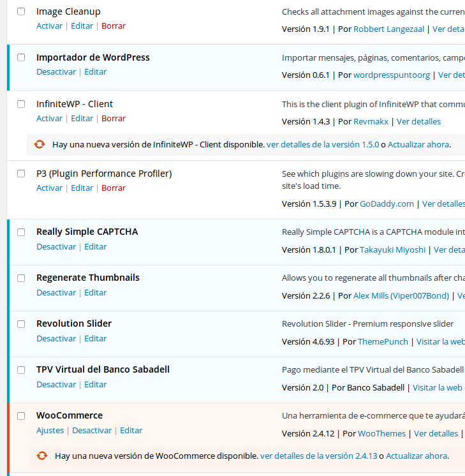
Task: Delete P3 Plugin Performance Profiler with Borrar
Action: (x=114, y=188)
